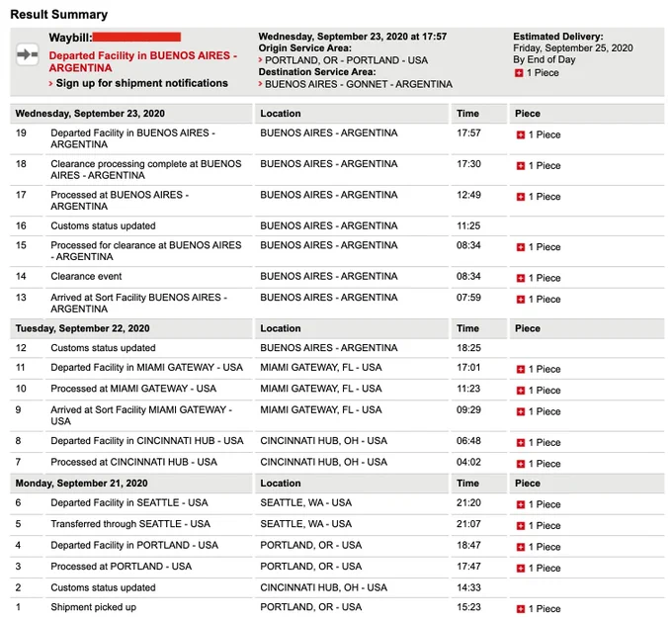Click the PORTLAND, OR - PORTLAND - USA origin link
The width and height of the screenshot is (672, 621).
point(346,60)
